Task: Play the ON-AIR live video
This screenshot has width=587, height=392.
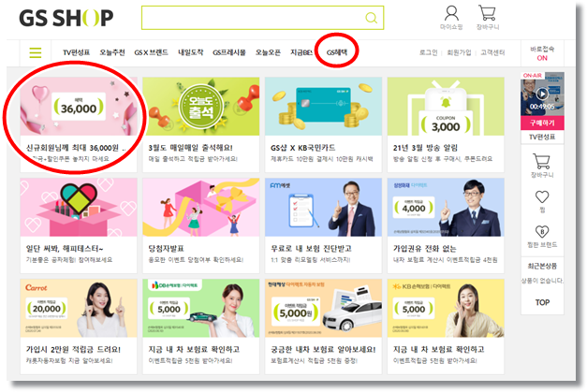Action: [542, 94]
